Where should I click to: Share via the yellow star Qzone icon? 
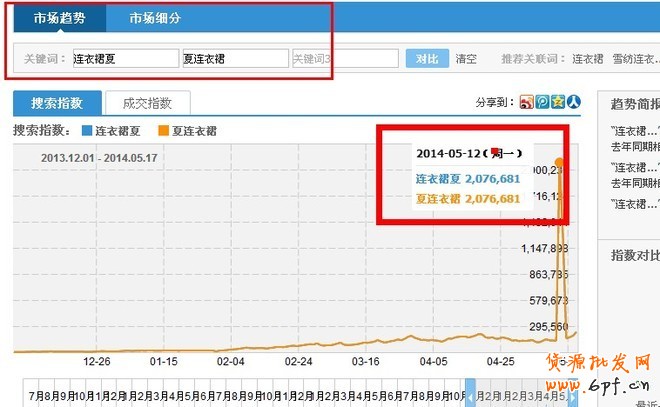pos(558,101)
